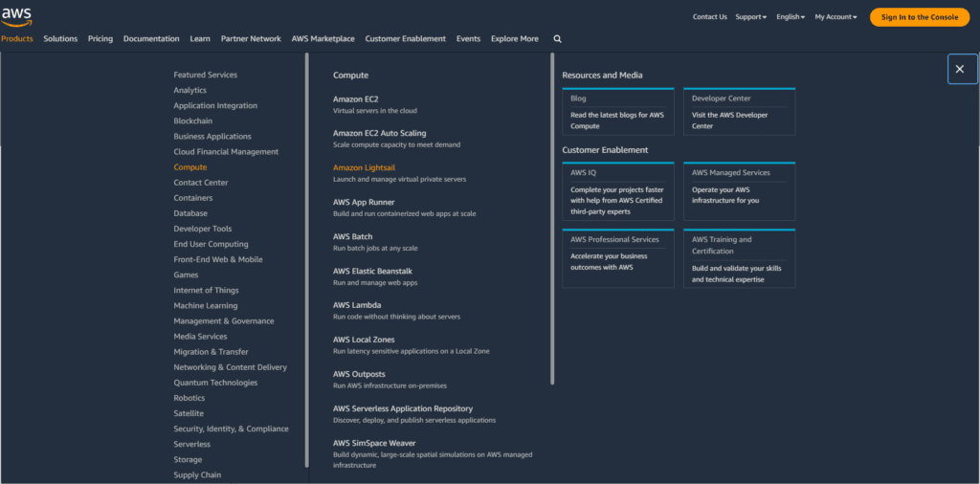This screenshot has height=484, width=980.
Task: Choose Front-End Web & Mobile category
Action: point(218,259)
